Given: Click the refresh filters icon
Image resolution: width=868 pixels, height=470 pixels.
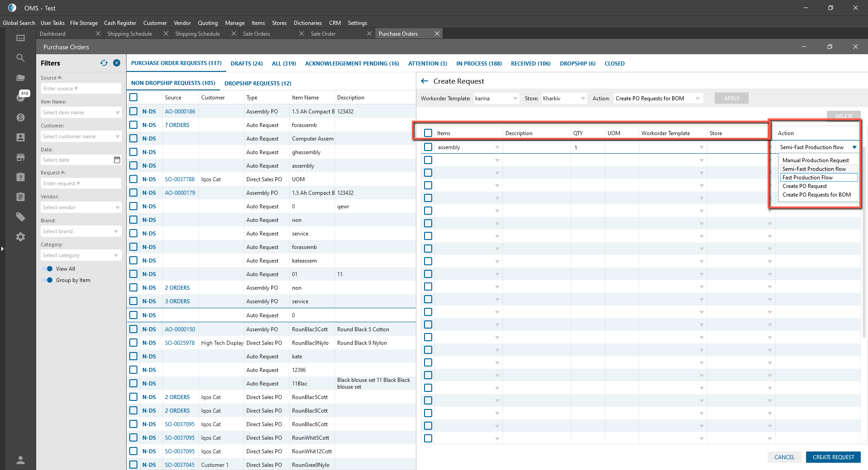Looking at the screenshot, I should coord(104,63).
